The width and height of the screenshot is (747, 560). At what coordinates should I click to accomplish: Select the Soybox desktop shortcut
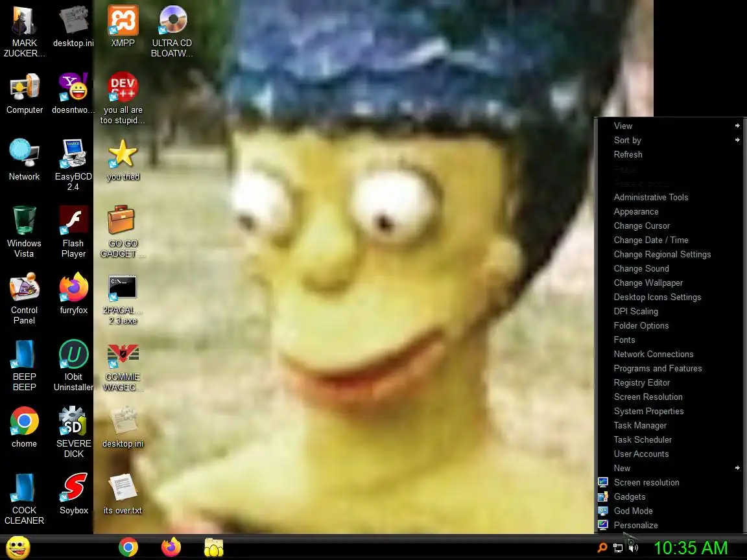pos(73,493)
